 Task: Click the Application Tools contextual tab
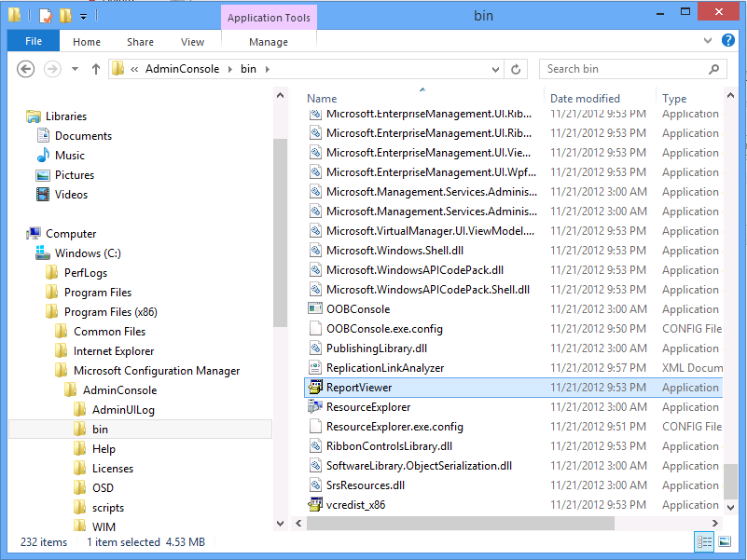pyautogui.click(x=269, y=18)
